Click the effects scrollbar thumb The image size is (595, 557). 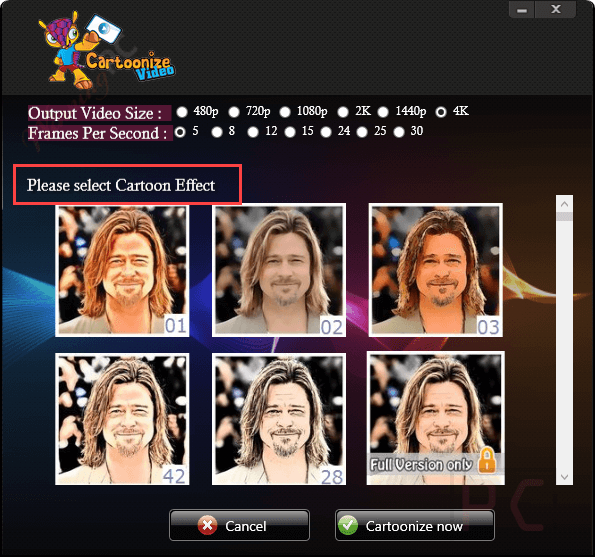tap(564, 217)
